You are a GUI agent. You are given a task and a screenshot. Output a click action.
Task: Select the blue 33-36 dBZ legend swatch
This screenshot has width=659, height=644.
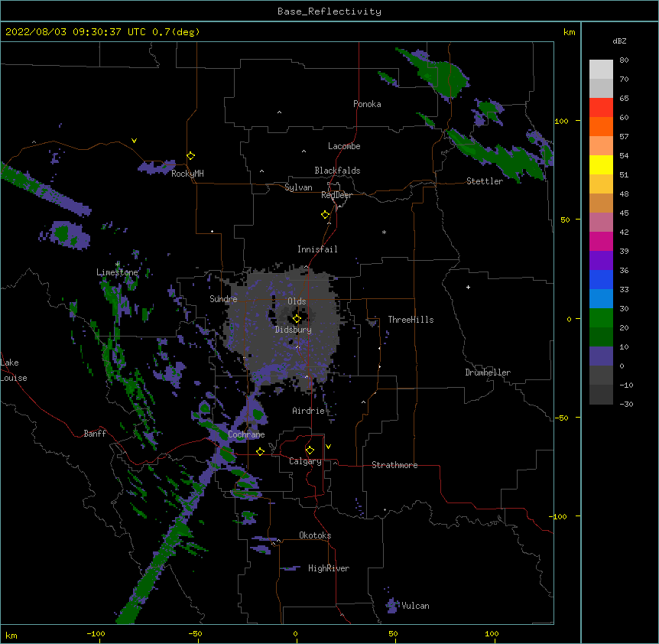click(x=601, y=279)
